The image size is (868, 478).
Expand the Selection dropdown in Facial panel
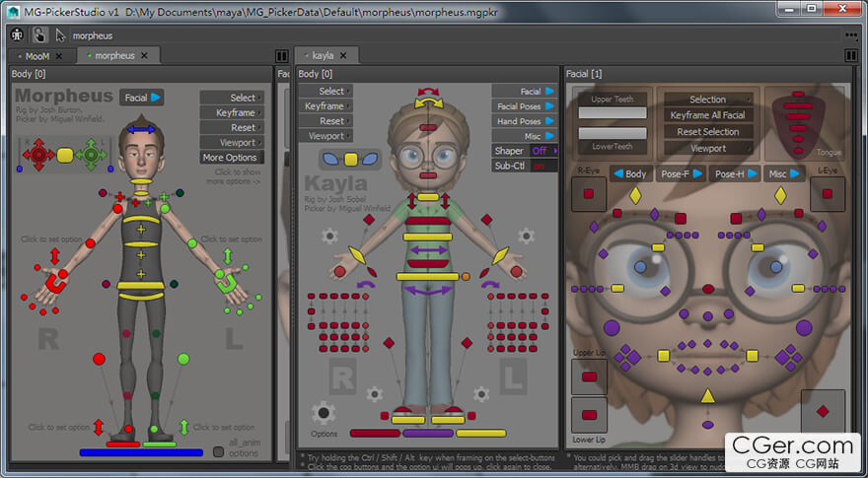(708, 100)
